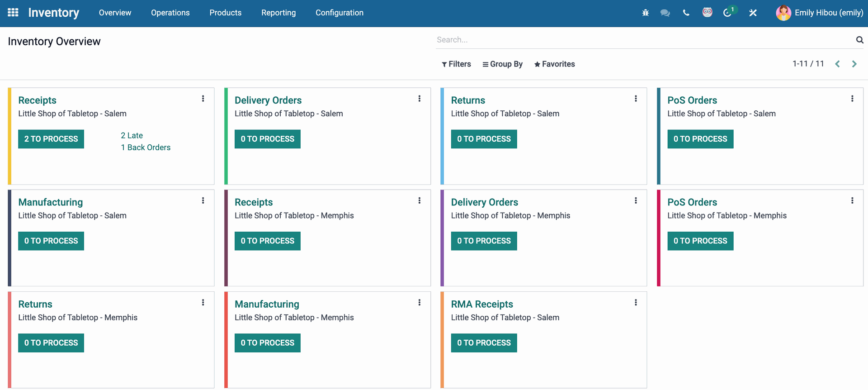
Task: Open kebab menu on RMA Receipts card
Action: click(x=636, y=302)
